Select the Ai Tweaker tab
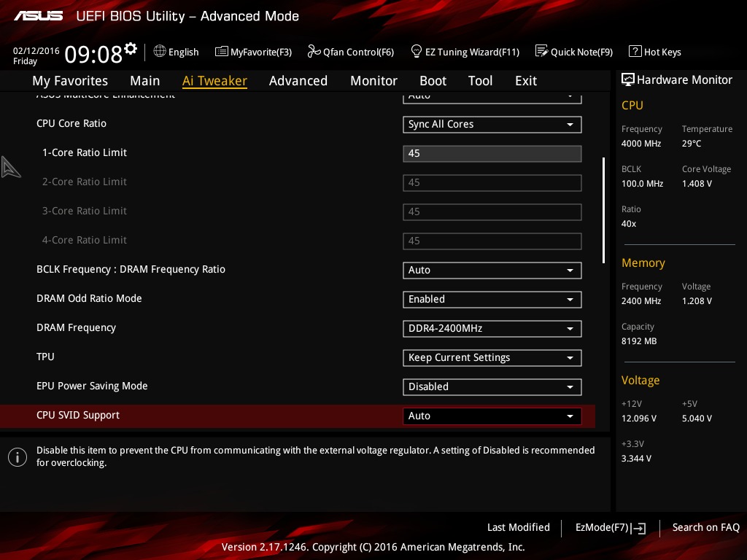This screenshot has height=560, width=747. (x=214, y=81)
